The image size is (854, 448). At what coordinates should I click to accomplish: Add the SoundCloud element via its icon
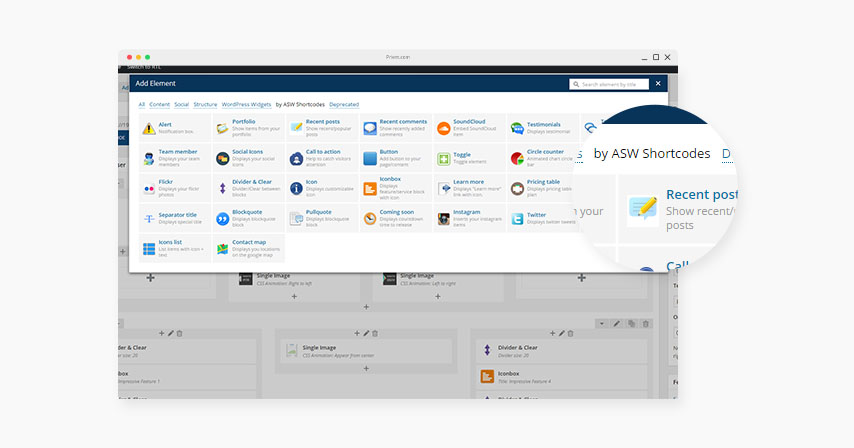(x=443, y=128)
